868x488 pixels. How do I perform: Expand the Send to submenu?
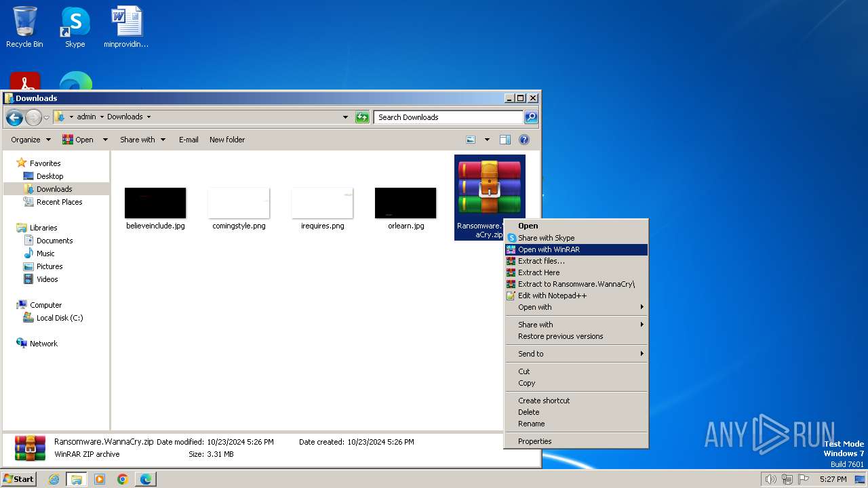pos(576,354)
